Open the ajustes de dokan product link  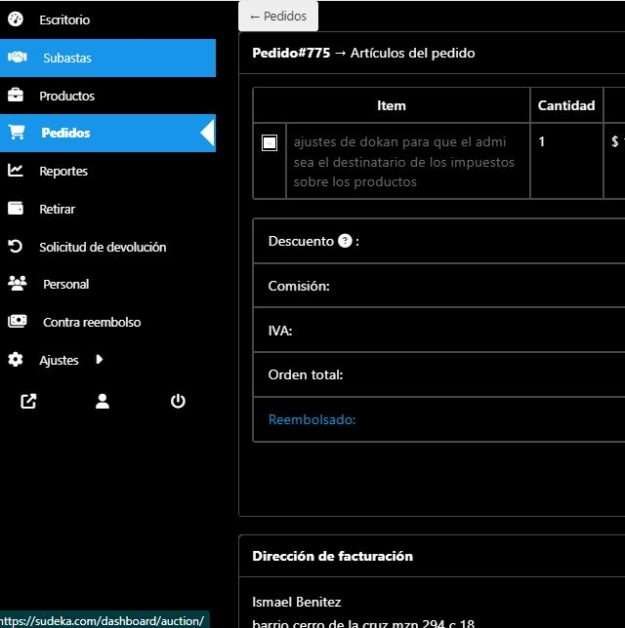404,161
